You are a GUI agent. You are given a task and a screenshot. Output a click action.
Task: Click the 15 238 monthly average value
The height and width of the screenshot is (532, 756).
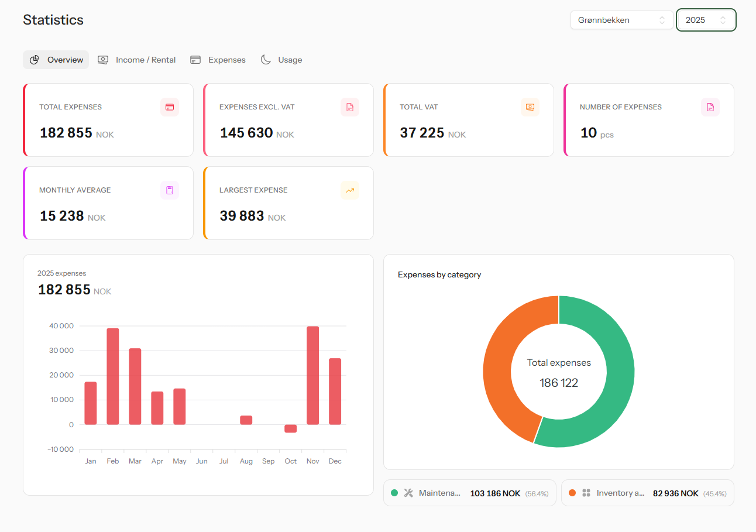click(62, 216)
